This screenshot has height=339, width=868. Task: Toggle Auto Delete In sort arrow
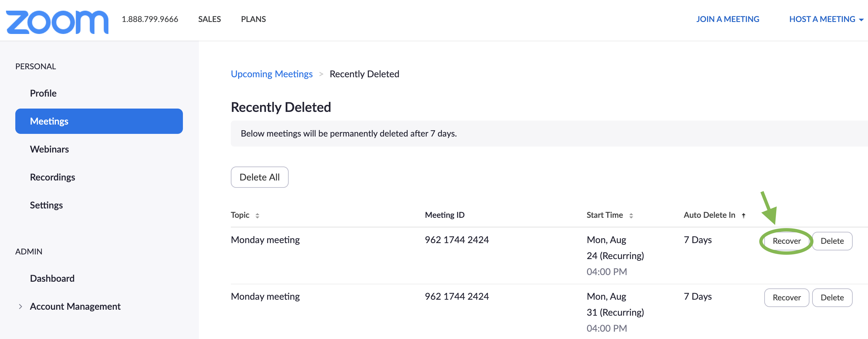click(x=744, y=215)
